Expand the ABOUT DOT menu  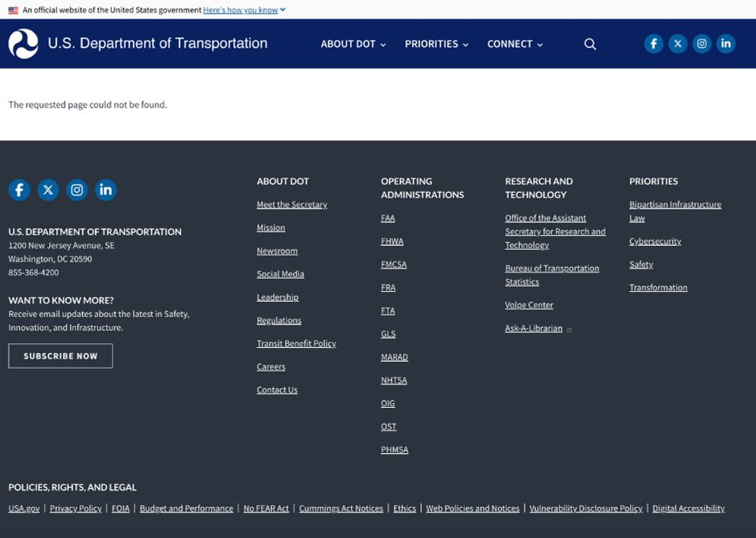tap(353, 44)
